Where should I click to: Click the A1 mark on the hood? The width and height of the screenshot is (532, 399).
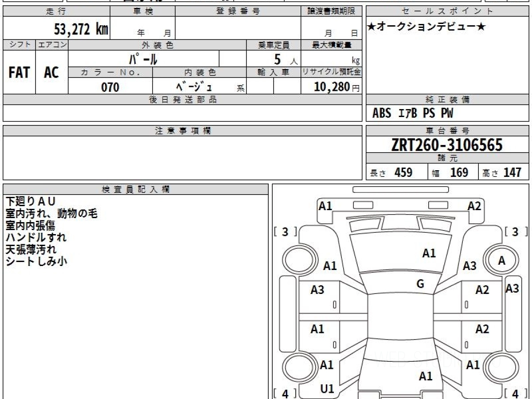[429, 254]
